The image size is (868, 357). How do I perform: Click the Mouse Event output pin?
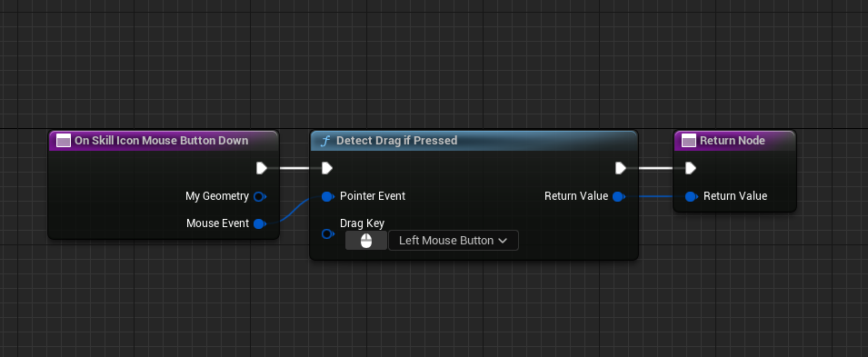(x=259, y=223)
